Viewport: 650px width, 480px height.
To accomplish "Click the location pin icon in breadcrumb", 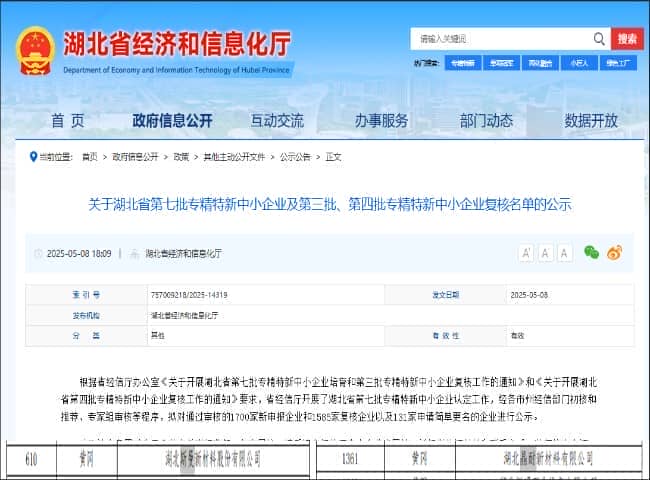I will tap(32, 157).
